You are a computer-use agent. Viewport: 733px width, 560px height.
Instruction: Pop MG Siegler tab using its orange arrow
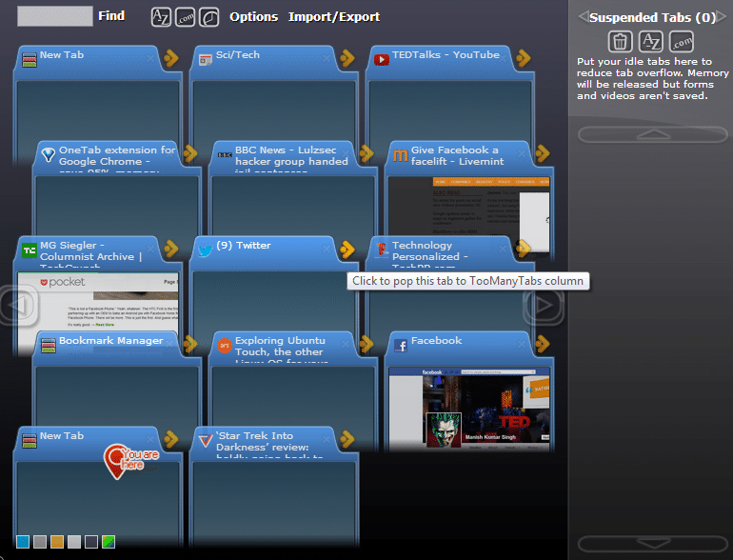point(171,249)
